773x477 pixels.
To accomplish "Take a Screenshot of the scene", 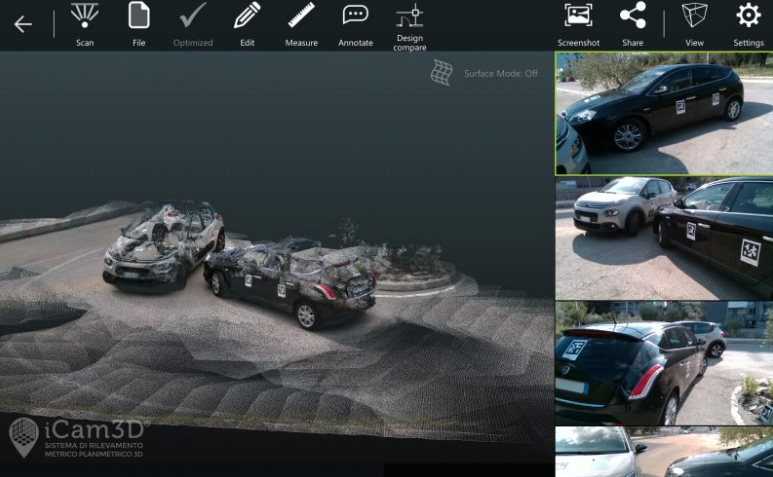I will click(x=578, y=25).
